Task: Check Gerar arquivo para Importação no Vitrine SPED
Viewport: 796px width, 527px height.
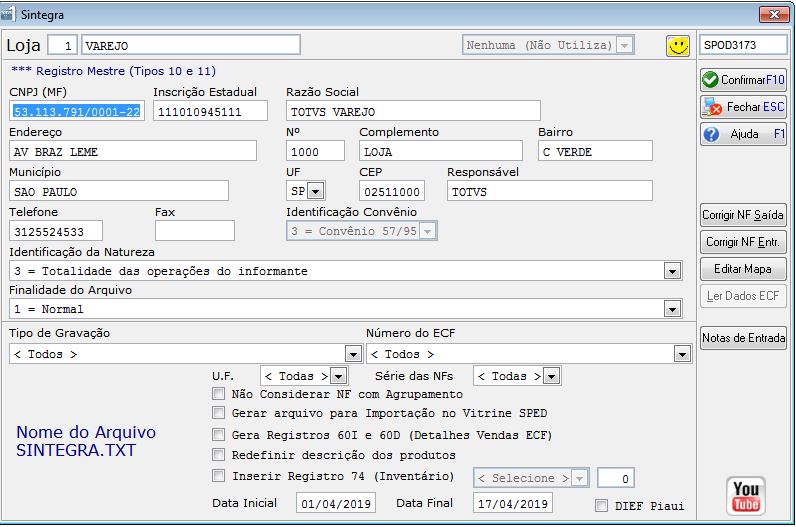Action: [x=218, y=412]
